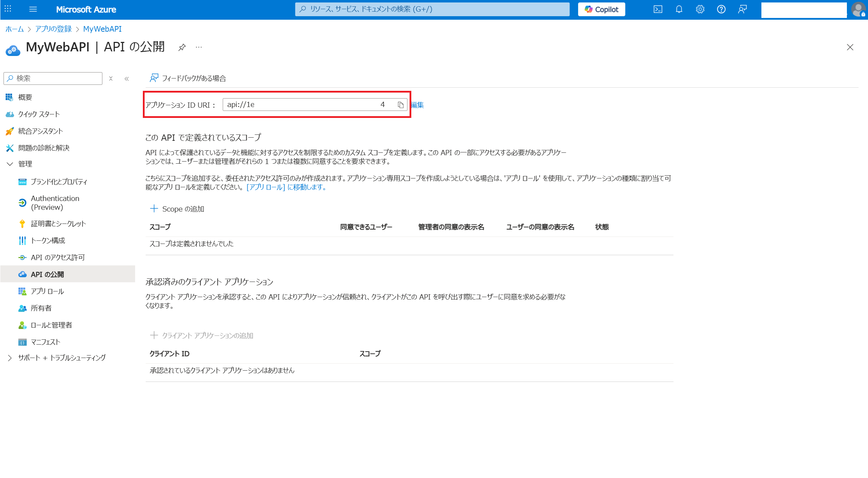
Task: Open the more options ellipsis by title
Action: 199,47
